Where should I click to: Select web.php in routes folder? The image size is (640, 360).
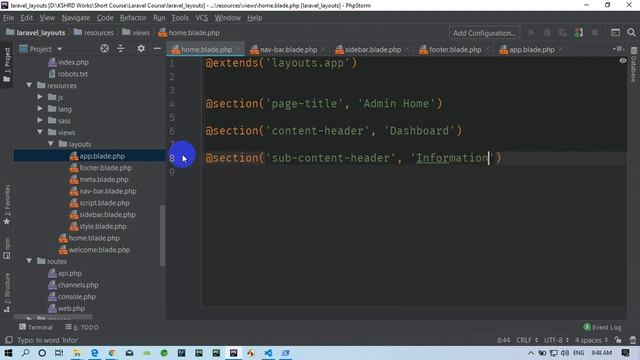[71, 308]
